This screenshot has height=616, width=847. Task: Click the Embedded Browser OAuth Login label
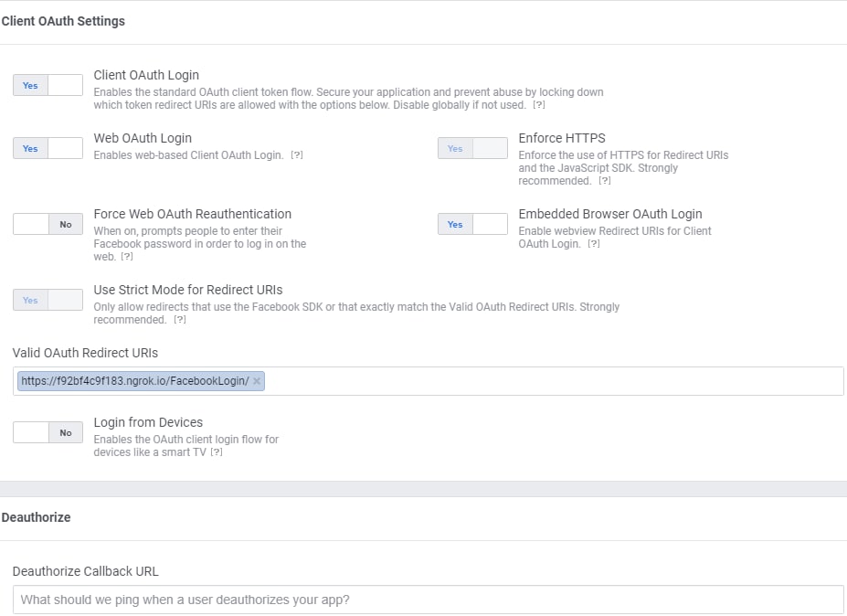pos(610,214)
